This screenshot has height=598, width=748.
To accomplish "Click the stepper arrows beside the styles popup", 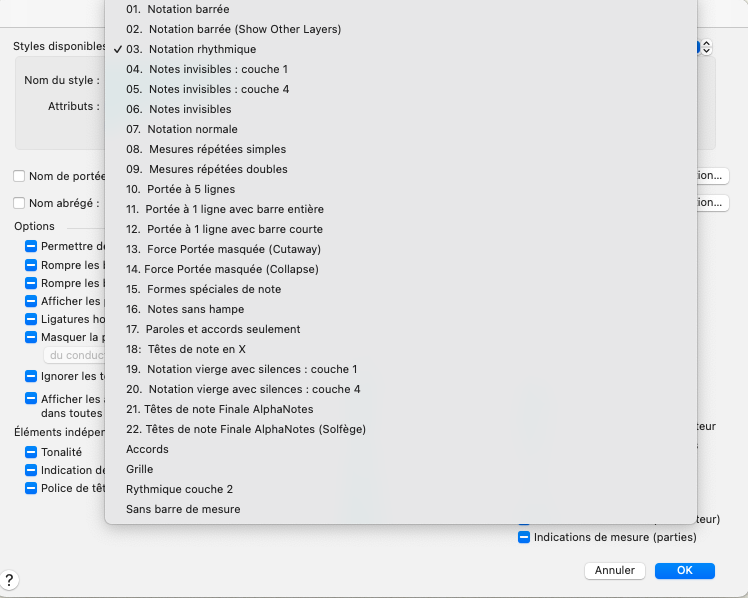I will tap(706, 47).
